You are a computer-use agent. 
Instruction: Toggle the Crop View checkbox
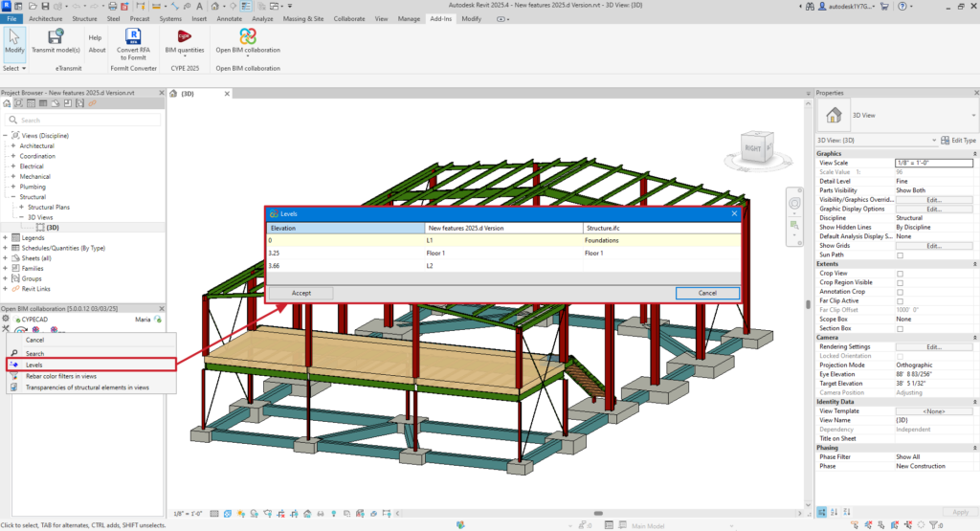pyautogui.click(x=900, y=274)
